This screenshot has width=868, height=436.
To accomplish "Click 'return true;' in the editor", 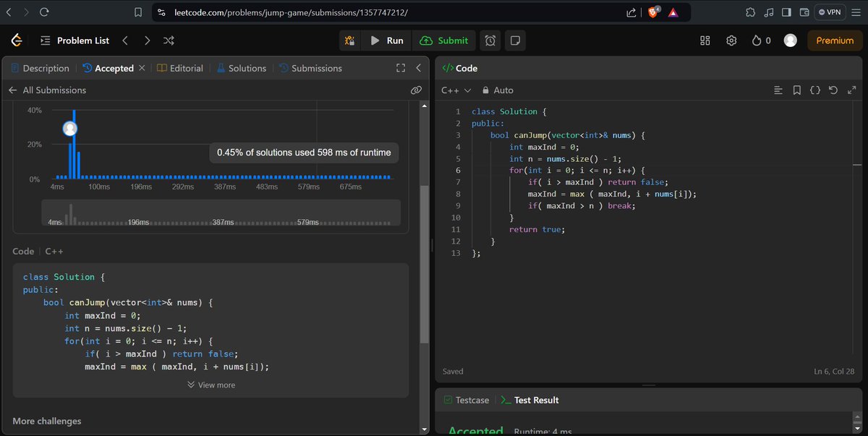I will pos(536,229).
